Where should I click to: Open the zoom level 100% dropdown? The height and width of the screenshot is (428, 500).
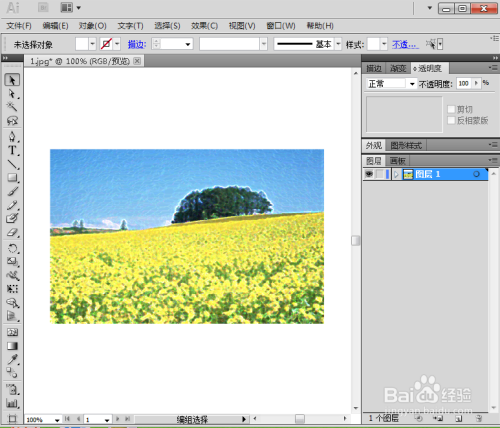point(57,420)
